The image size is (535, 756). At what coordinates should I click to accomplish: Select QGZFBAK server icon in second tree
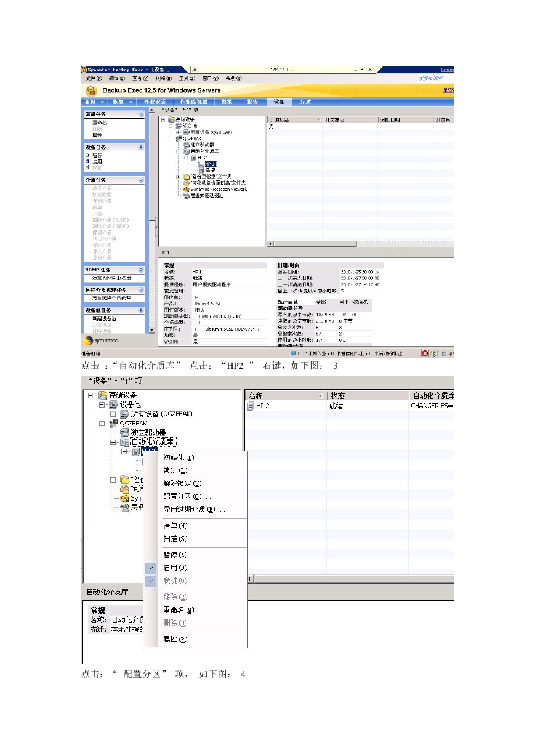[x=114, y=424]
